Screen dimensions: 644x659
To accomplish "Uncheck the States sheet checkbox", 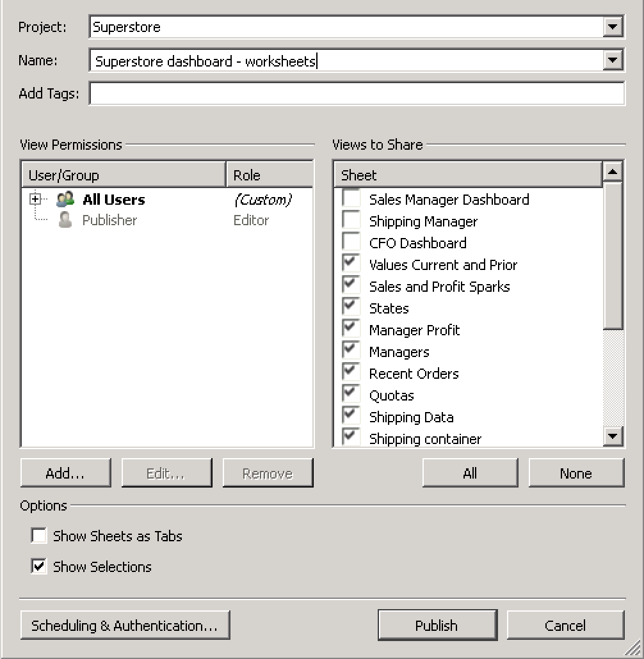I will click(351, 307).
